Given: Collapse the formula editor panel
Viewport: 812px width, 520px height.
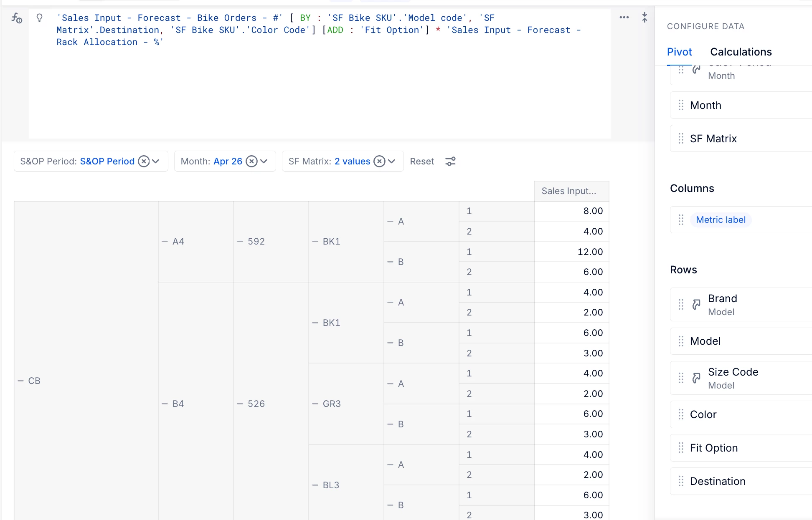Looking at the screenshot, I should (645, 18).
